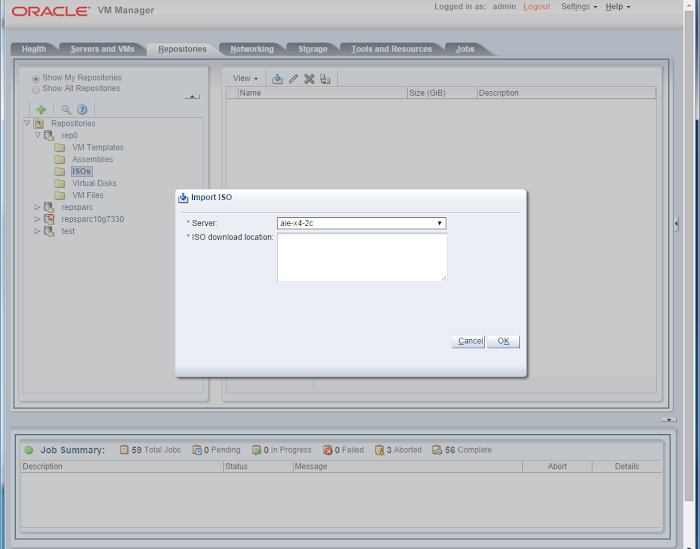The image size is (700, 549).
Task: Click the Delete X toolbar icon
Action: point(309,79)
